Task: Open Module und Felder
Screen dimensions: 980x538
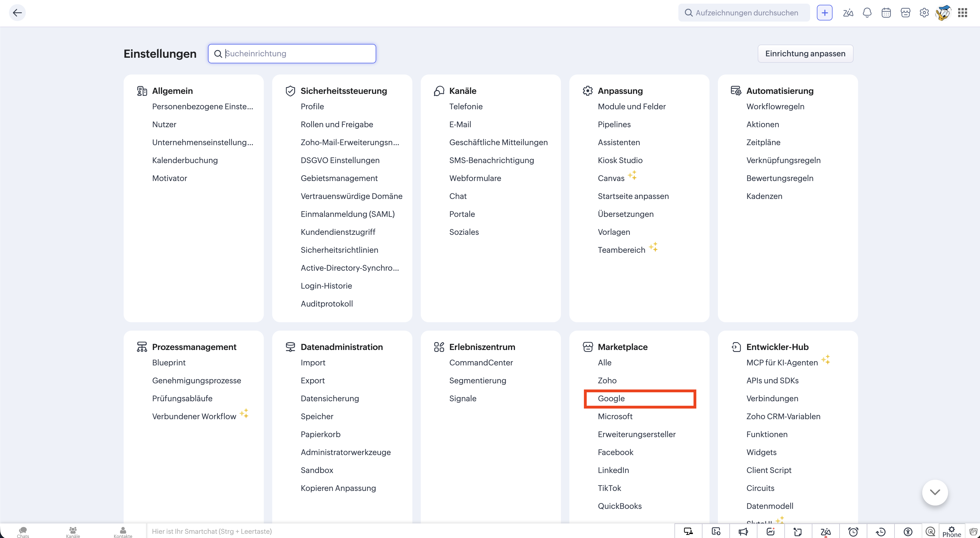Action: tap(632, 106)
